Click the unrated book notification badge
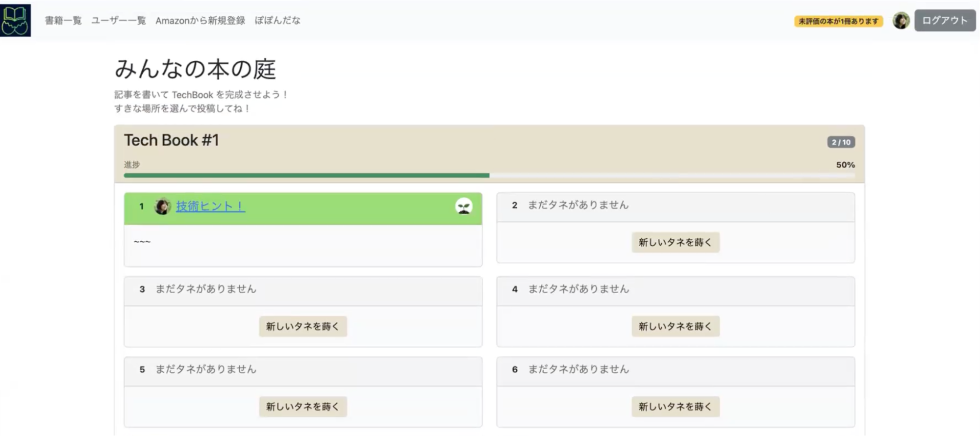Screen dimensions: 980x436 (838, 21)
